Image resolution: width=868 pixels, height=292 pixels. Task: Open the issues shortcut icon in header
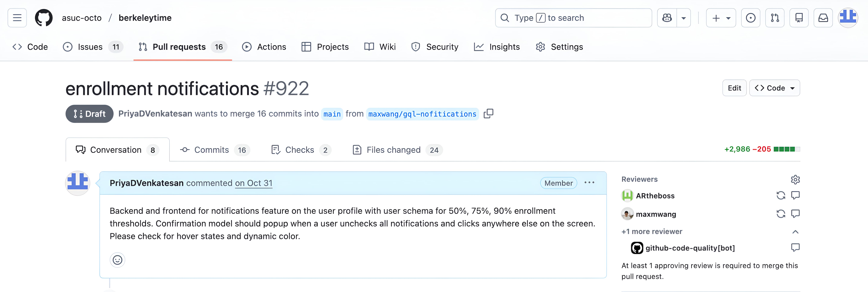click(x=750, y=18)
